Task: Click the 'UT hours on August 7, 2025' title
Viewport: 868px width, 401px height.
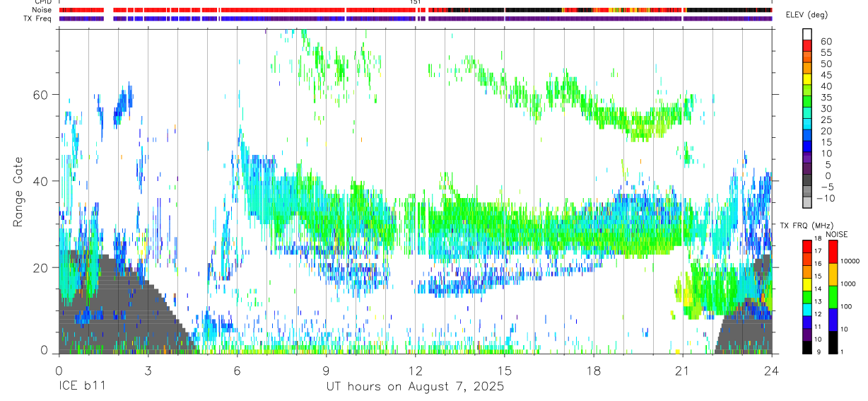Action: (x=415, y=387)
